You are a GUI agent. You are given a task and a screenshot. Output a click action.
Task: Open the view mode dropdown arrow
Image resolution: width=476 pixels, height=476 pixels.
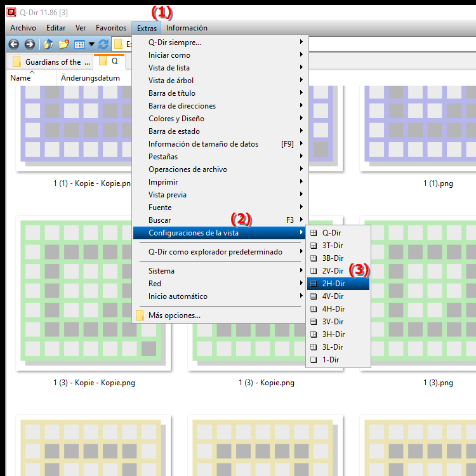pyautogui.click(x=91, y=44)
